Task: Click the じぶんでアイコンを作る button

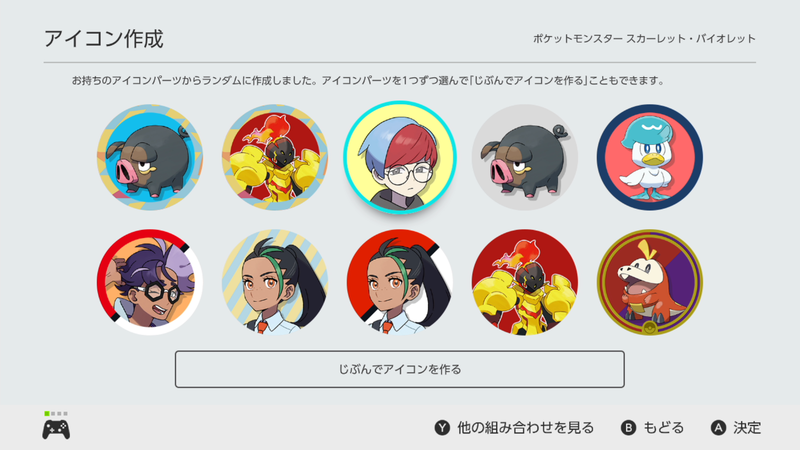Action: click(x=400, y=369)
